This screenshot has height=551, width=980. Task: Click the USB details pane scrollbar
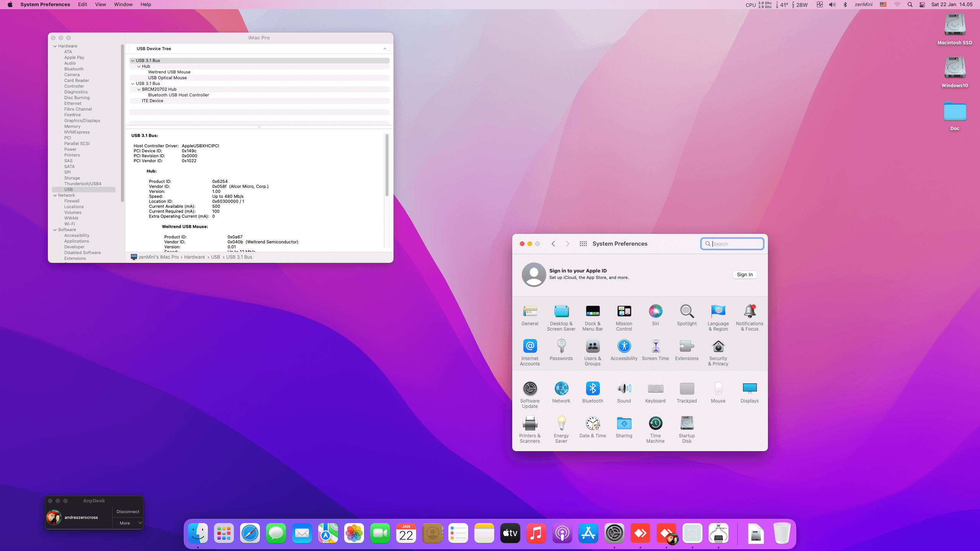click(387, 165)
